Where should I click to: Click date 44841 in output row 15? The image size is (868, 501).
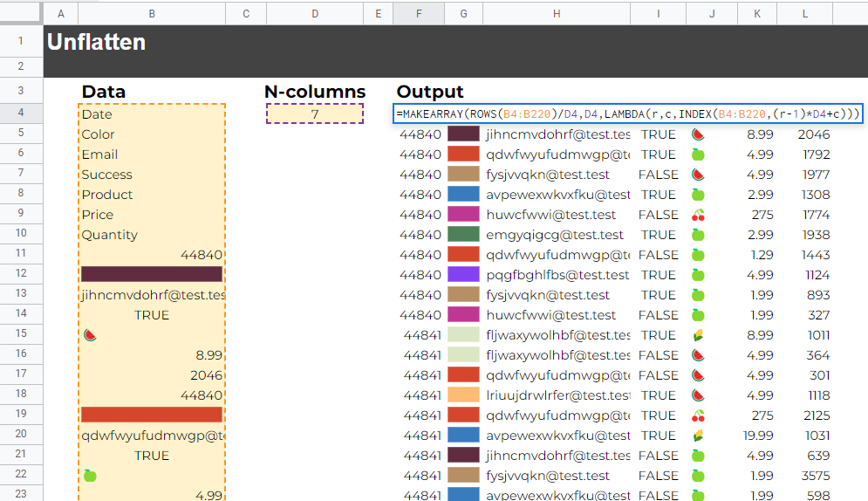coord(422,335)
